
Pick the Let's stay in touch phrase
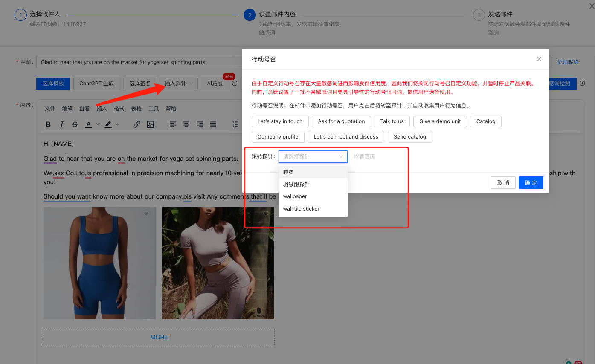[x=280, y=121]
